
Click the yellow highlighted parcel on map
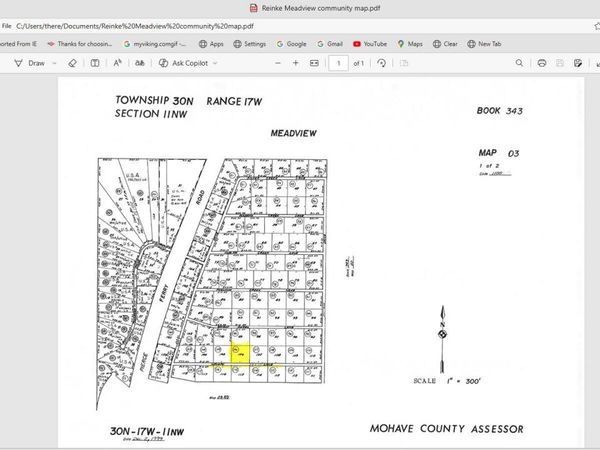240,353
